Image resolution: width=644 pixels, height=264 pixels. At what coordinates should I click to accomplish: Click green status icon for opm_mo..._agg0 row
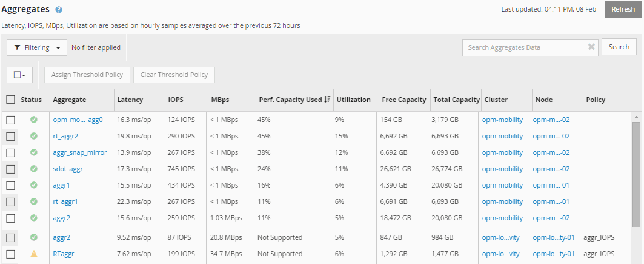click(x=34, y=120)
